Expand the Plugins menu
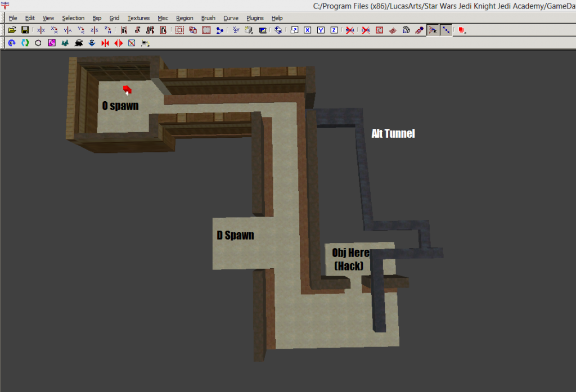Image resolution: width=576 pixels, height=392 pixels. [x=255, y=18]
